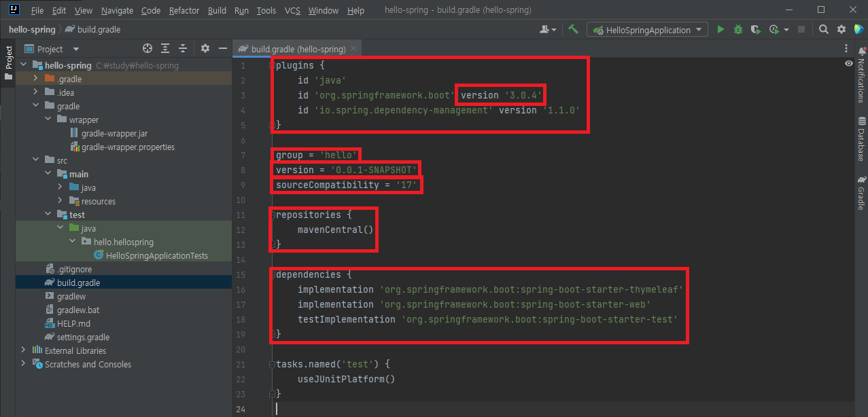Start debugging with the green bug icon

(x=738, y=29)
